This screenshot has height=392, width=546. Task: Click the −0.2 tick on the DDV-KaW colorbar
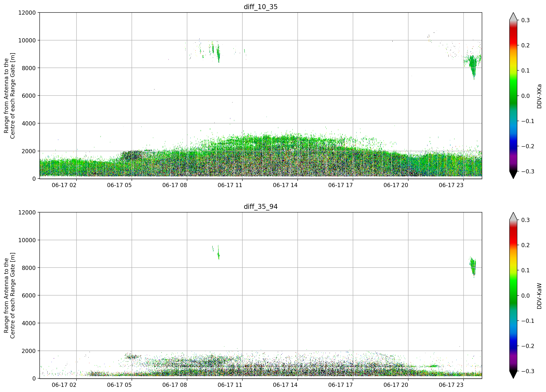[x=527, y=346]
